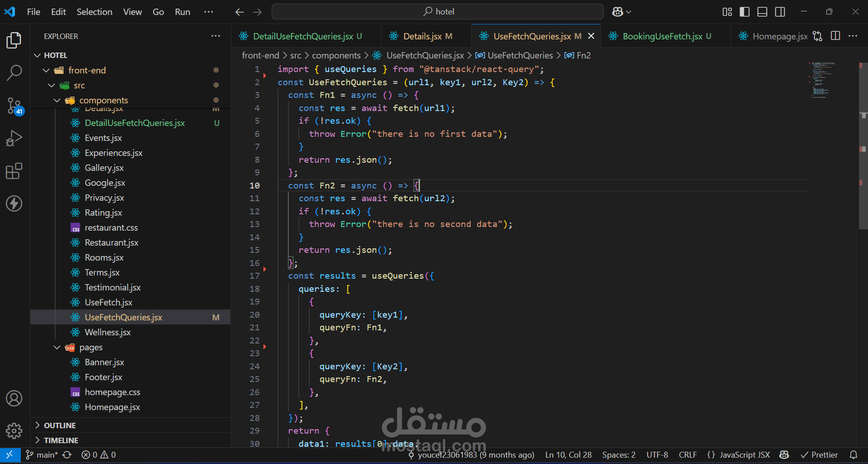This screenshot has width=868, height=464.
Task: Switch to Details.jsx tab
Action: (x=426, y=36)
